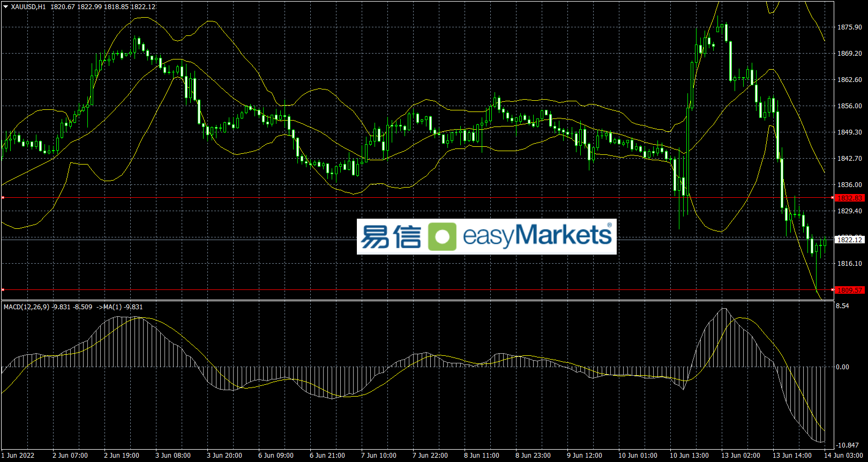Screen dimensions: 868x462
Task: Click the 1816.10 price axis label
Action: tap(850, 264)
